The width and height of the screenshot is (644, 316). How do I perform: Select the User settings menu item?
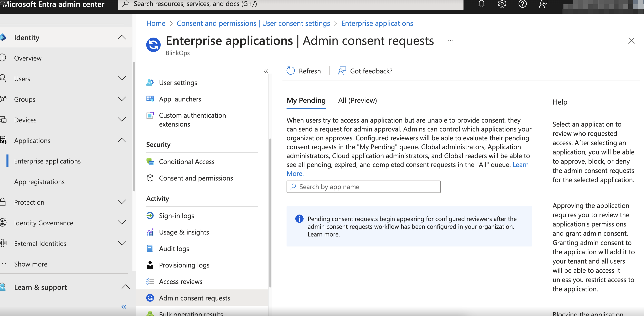pos(178,82)
